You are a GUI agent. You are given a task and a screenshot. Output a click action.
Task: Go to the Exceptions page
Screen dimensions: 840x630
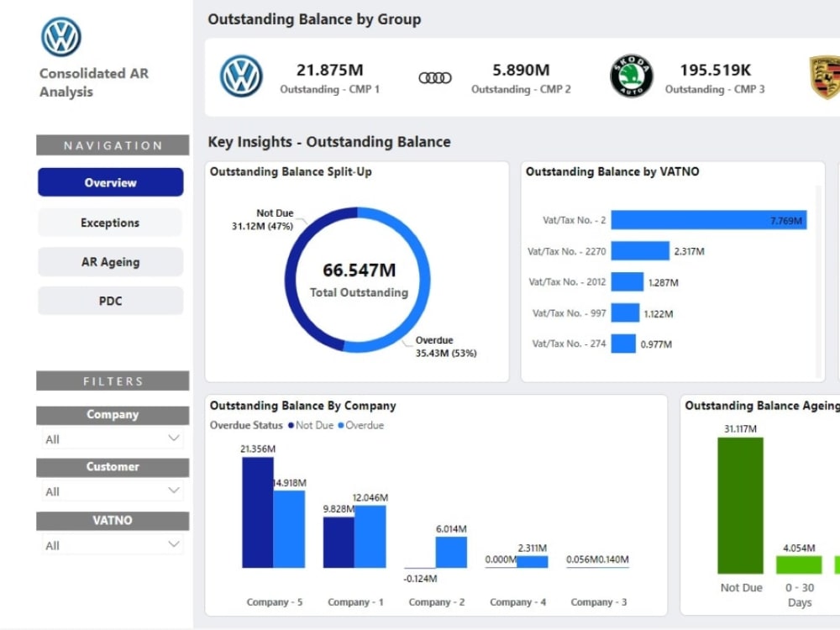[x=110, y=223]
